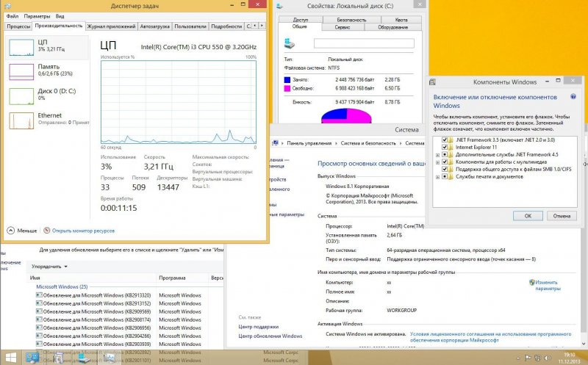Click OK in Компоненты Windows dialog
Screen dimensions: 588x365
tap(528, 216)
